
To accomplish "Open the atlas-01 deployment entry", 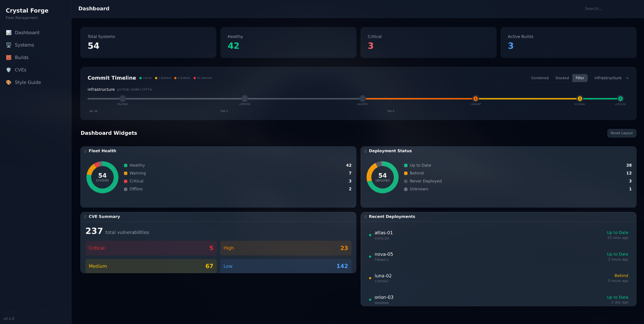I will [x=384, y=233].
